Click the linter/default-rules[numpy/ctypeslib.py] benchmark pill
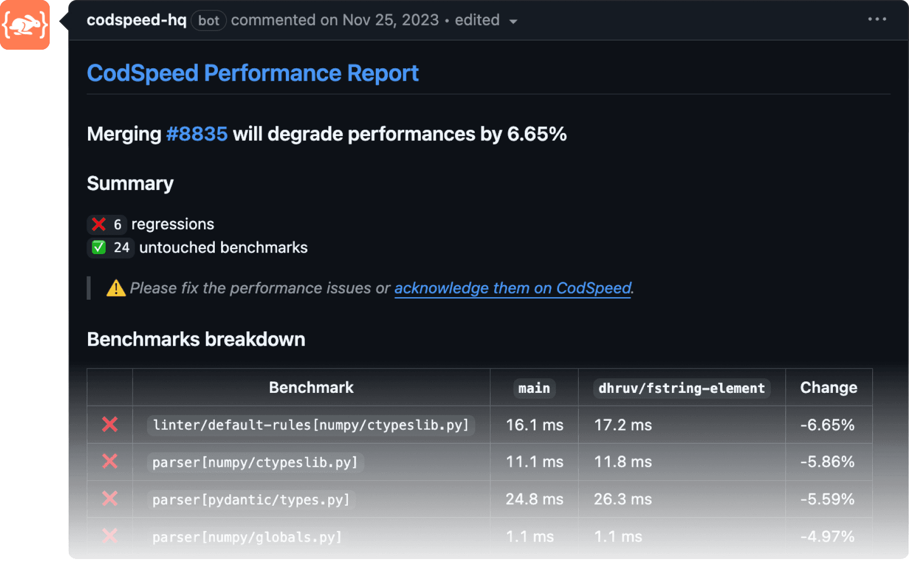Image resolution: width=909 pixels, height=588 pixels. (311, 425)
